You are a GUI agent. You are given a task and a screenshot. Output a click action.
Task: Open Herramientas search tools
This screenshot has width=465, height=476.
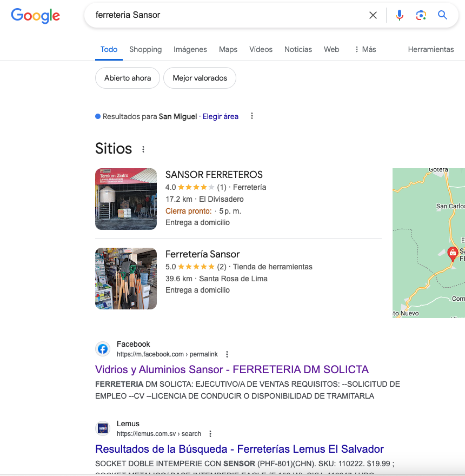click(431, 49)
